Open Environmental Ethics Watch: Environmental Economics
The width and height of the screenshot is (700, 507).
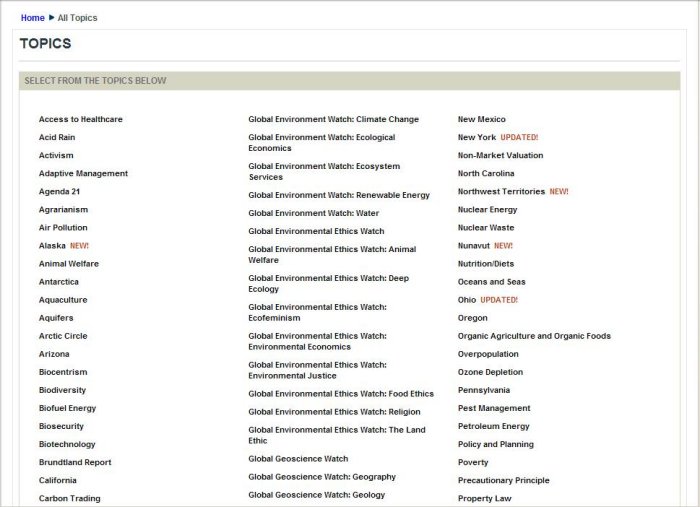pos(317,341)
